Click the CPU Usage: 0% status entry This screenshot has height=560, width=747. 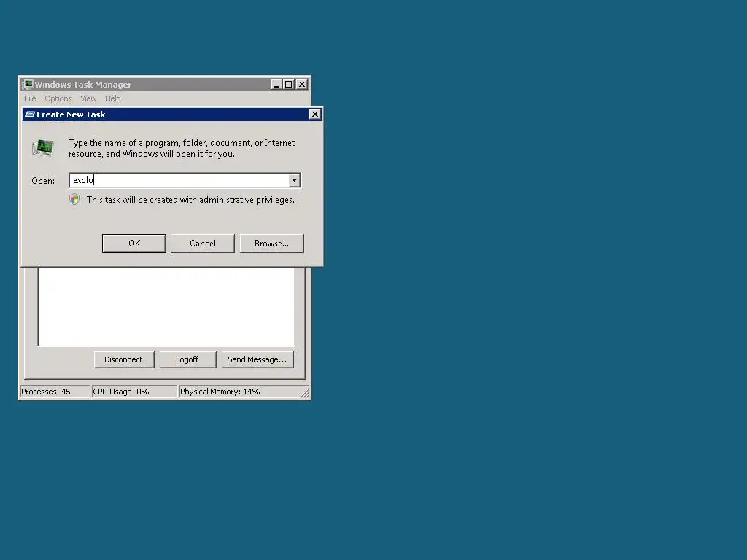pyautogui.click(x=134, y=392)
